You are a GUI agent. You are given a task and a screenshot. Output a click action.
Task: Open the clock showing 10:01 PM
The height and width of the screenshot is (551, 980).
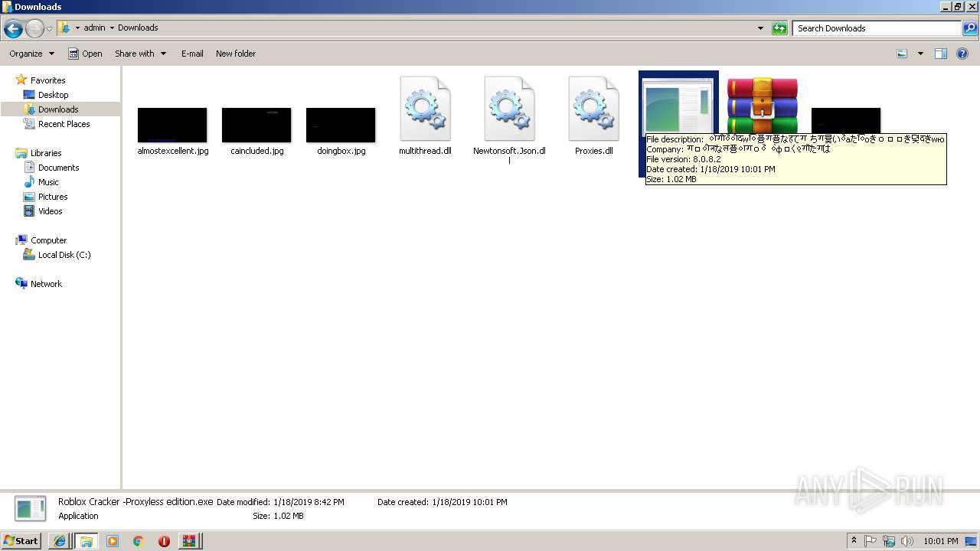[941, 541]
